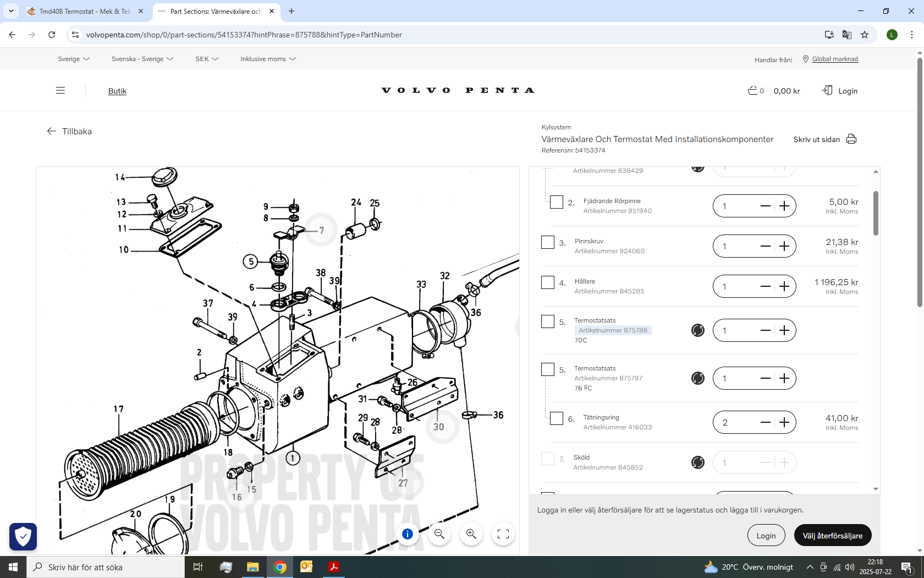Open the Butik menu link
The height and width of the screenshot is (578, 924).
(117, 91)
